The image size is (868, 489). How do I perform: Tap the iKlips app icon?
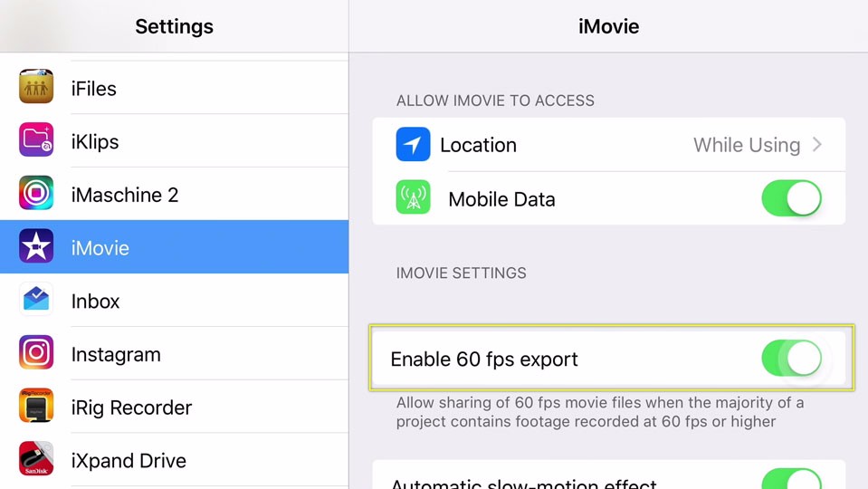tap(36, 139)
